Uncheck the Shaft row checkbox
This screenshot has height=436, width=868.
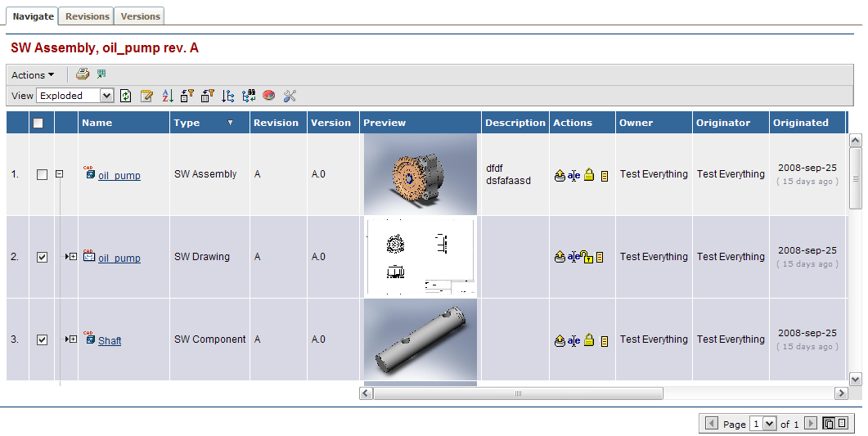tap(43, 339)
